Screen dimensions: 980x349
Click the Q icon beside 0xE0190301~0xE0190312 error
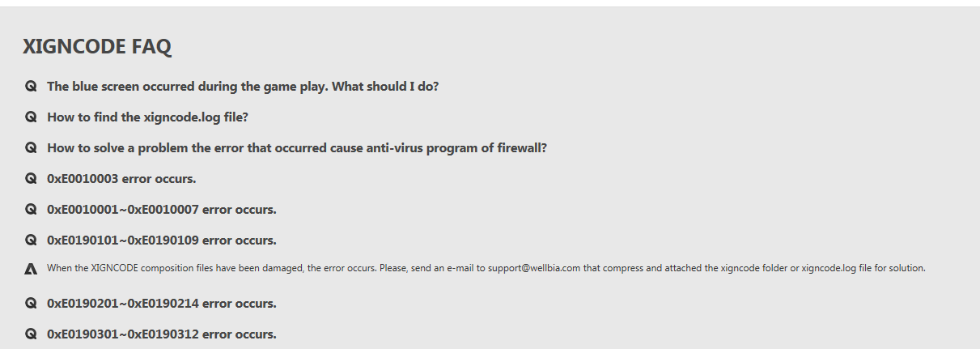[x=31, y=334]
